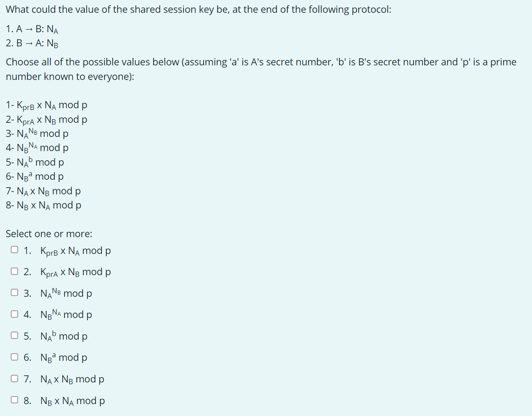
Task: Click the 'Select one or more' text
Action: pyautogui.click(x=49, y=234)
